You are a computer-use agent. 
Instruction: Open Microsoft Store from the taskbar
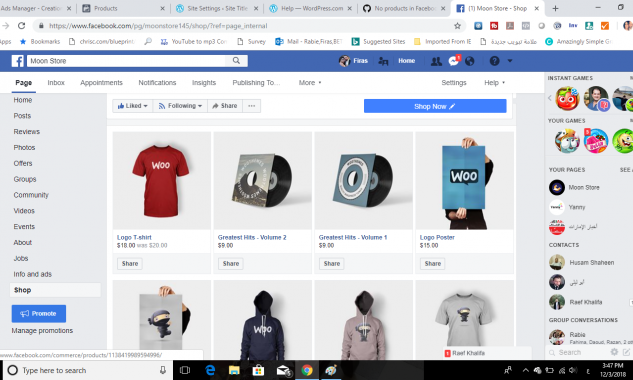coord(258,370)
